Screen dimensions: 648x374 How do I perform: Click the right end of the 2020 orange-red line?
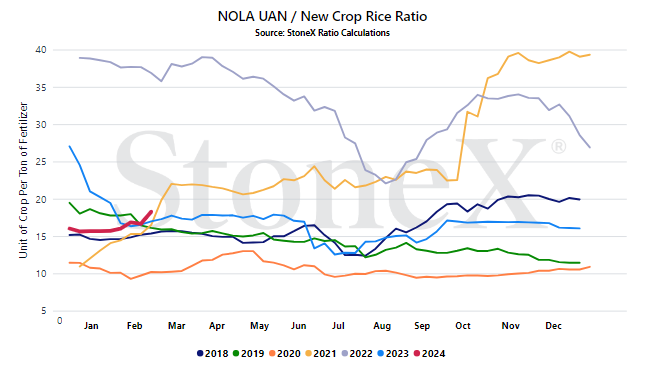pos(590,267)
